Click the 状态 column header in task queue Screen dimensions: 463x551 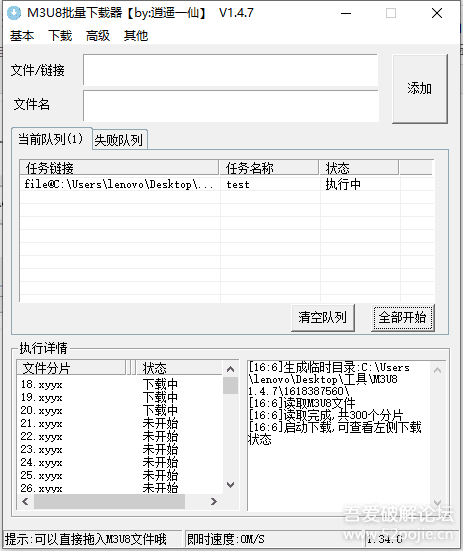[359, 168]
